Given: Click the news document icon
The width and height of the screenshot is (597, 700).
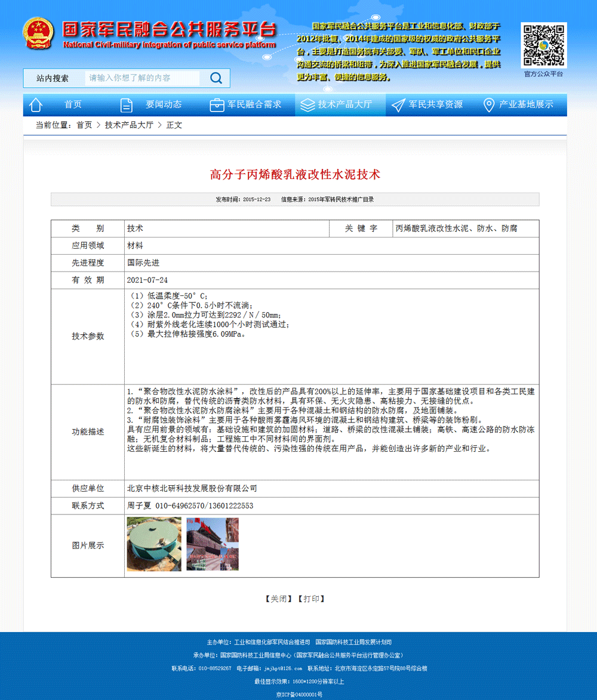Looking at the screenshot, I should [x=126, y=105].
